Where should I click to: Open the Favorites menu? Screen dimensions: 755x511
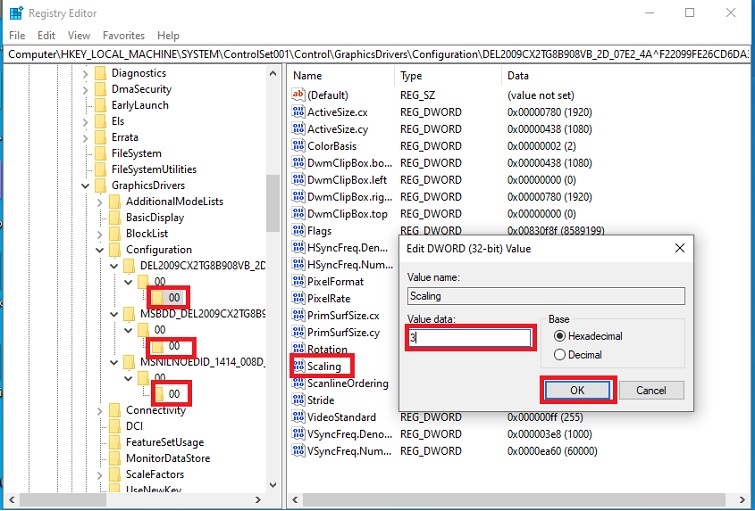click(123, 35)
